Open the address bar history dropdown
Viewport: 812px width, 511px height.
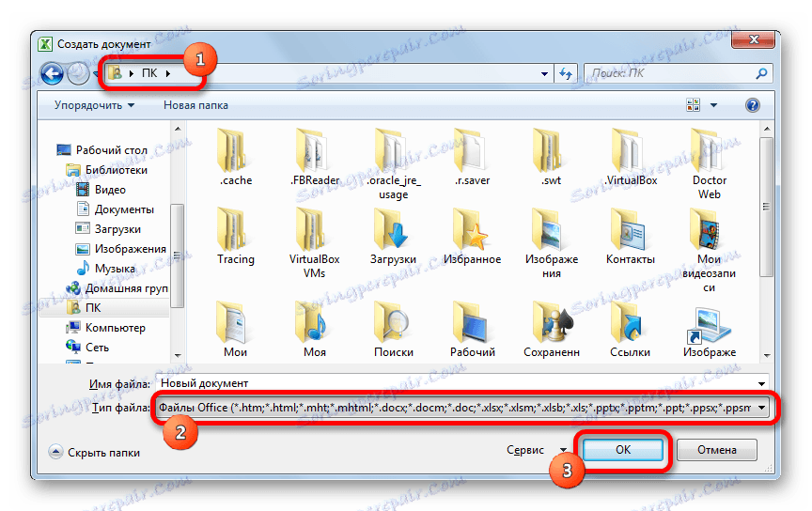pos(544,74)
